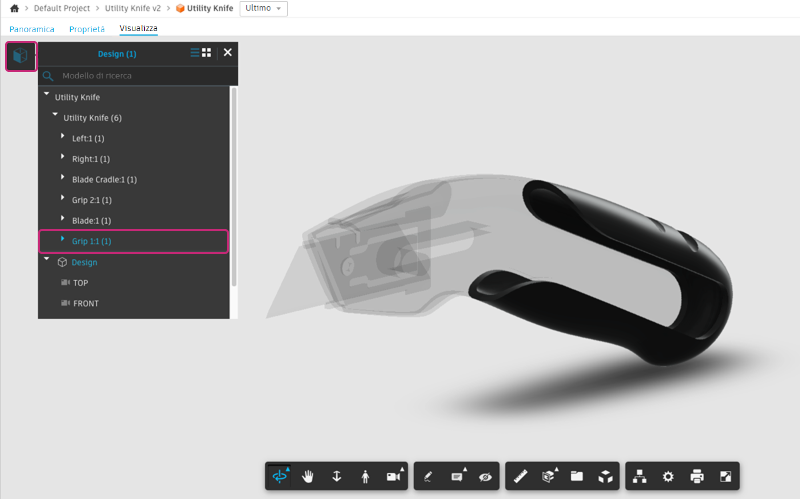
Task: Select the Pan hand tool
Action: 308,477
